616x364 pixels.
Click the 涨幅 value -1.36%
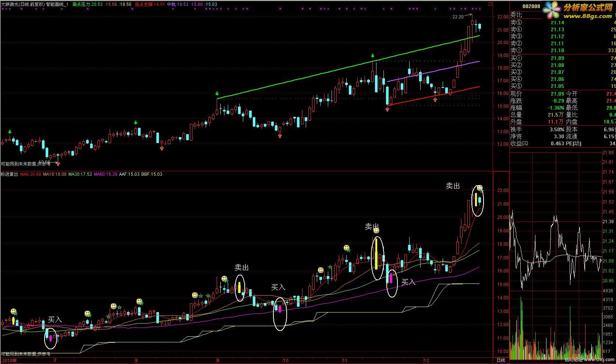[556, 108]
